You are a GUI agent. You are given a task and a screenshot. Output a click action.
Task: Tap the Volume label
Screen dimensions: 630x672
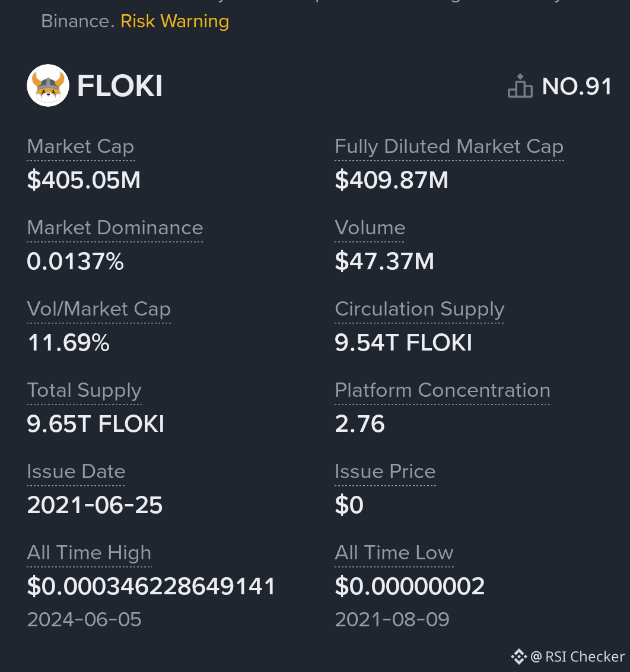(x=370, y=228)
